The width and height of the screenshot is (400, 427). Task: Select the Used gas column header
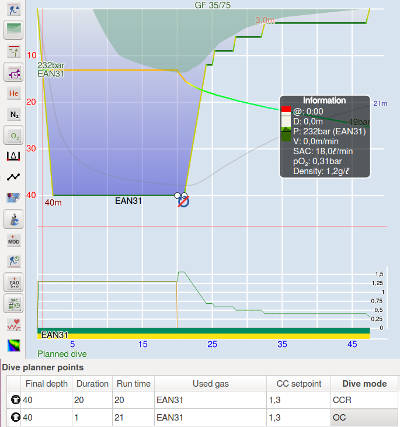tap(210, 384)
